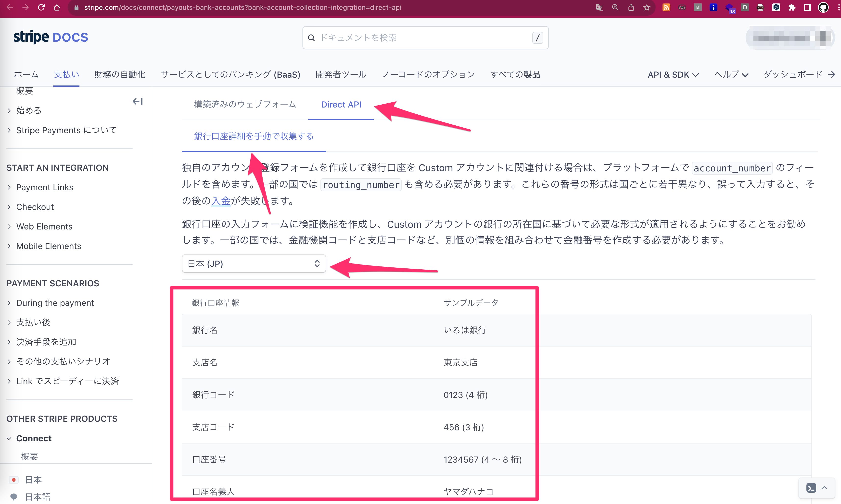Click the RSS feed extension icon
The height and width of the screenshot is (504, 841).
pyautogui.click(x=666, y=8)
